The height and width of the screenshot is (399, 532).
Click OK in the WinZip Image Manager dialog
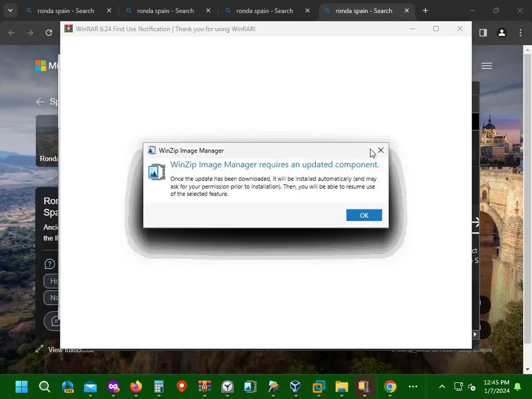click(364, 215)
